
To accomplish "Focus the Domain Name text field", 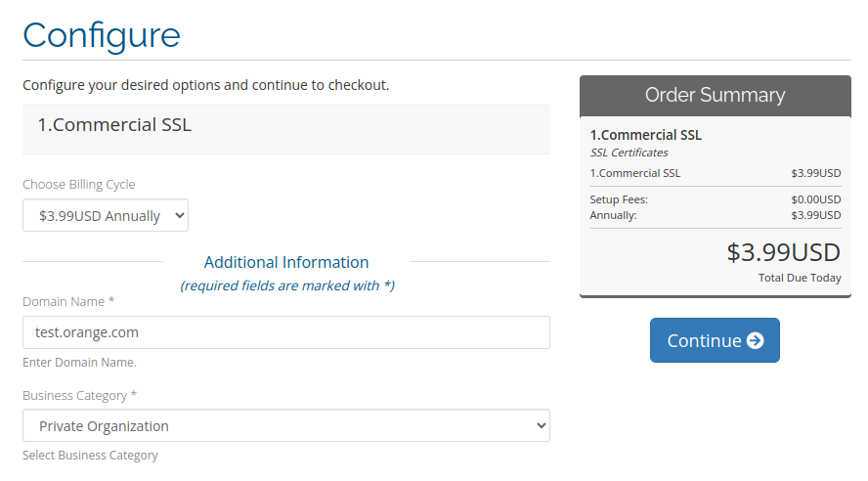I will pyautogui.click(x=286, y=332).
